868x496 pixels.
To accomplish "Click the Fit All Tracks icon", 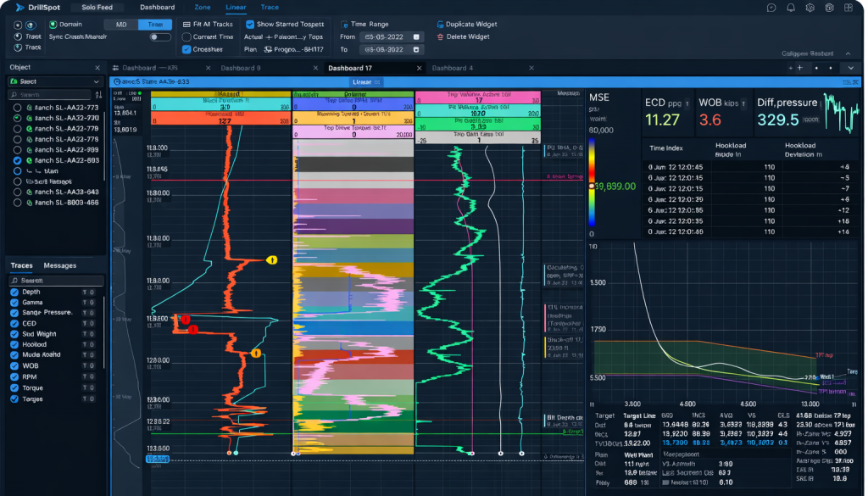I will pyautogui.click(x=186, y=25).
